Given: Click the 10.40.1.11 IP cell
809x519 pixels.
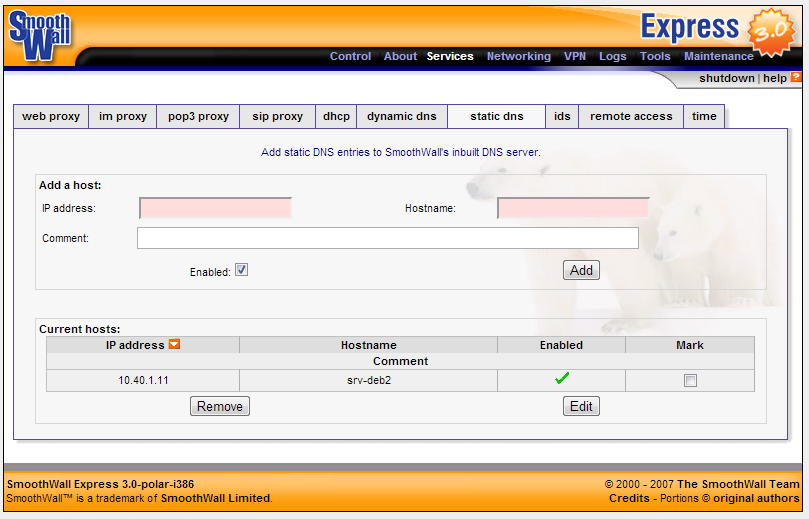Looking at the screenshot, I should pos(143,381).
